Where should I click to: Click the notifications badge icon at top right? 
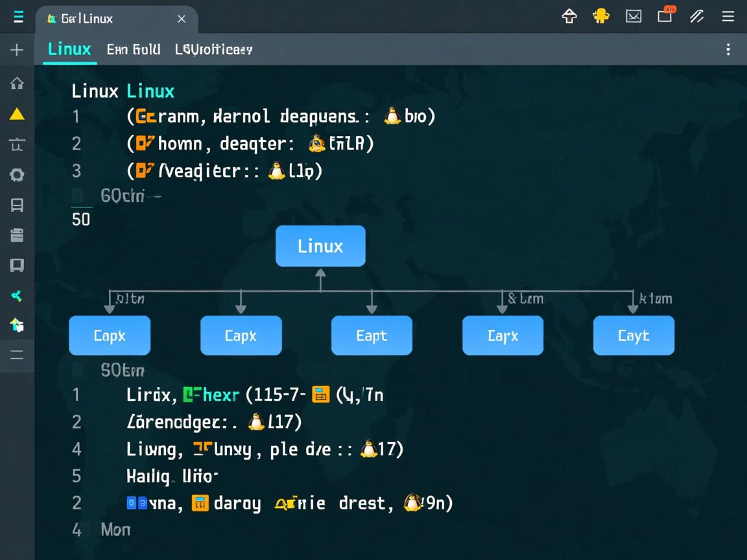click(x=665, y=16)
